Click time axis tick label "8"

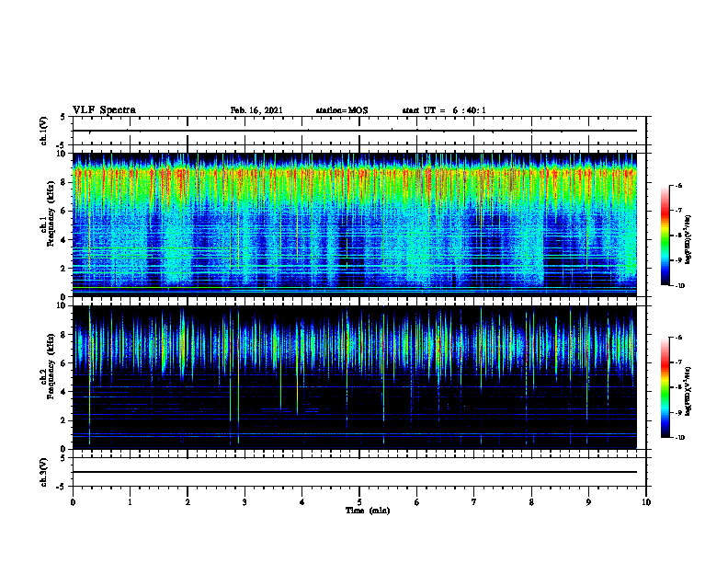[x=531, y=502]
